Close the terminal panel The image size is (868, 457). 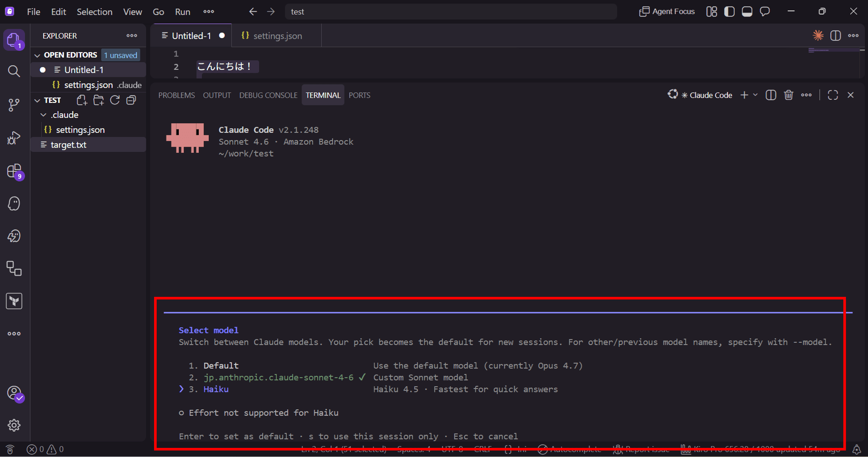click(851, 95)
